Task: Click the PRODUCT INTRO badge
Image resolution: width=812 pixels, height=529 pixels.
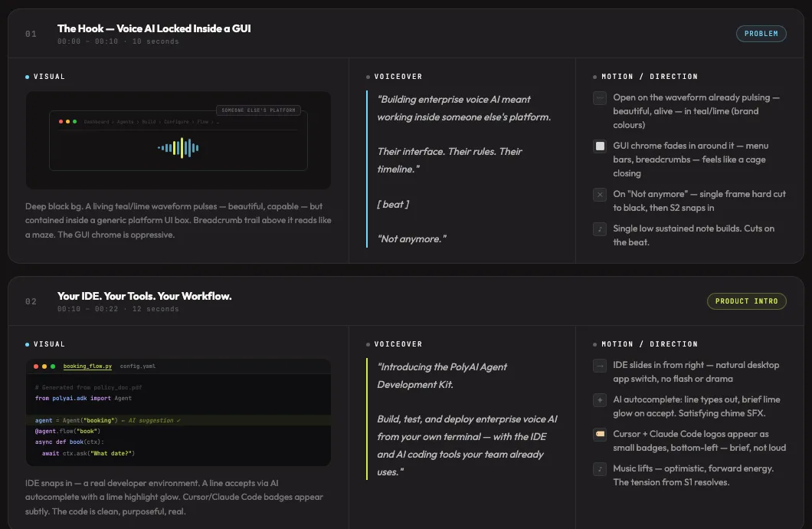Action: 747,301
